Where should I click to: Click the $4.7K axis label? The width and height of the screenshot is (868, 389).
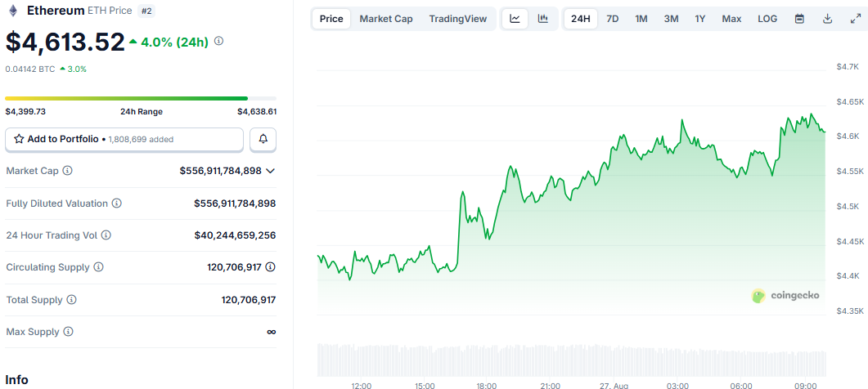click(847, 67)
